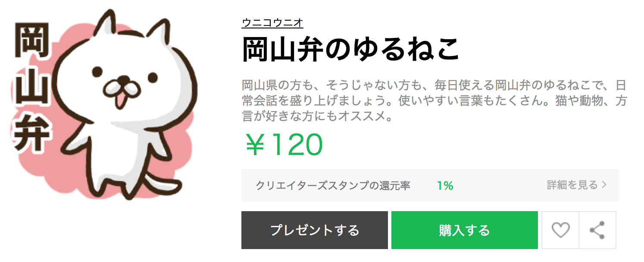Add sticker to wishlist with heart icon
The width and height of the screenshot is (644, 262).
coord(560,230)
